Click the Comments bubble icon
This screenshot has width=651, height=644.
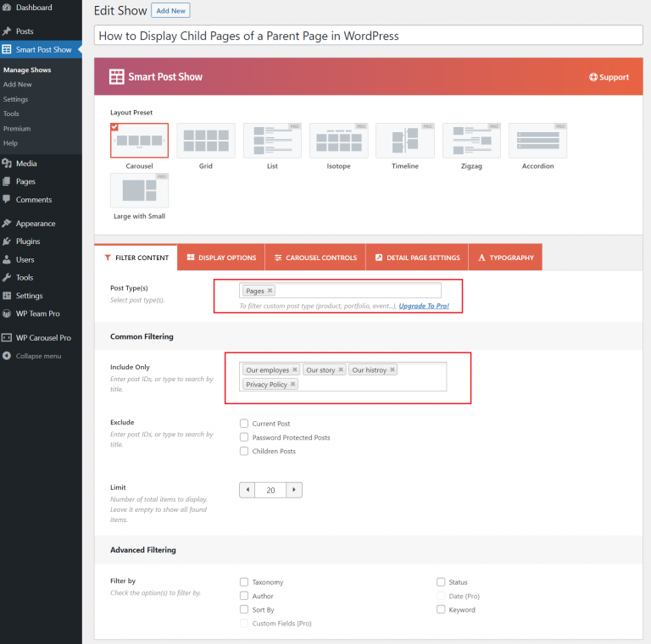coord(7,199)
